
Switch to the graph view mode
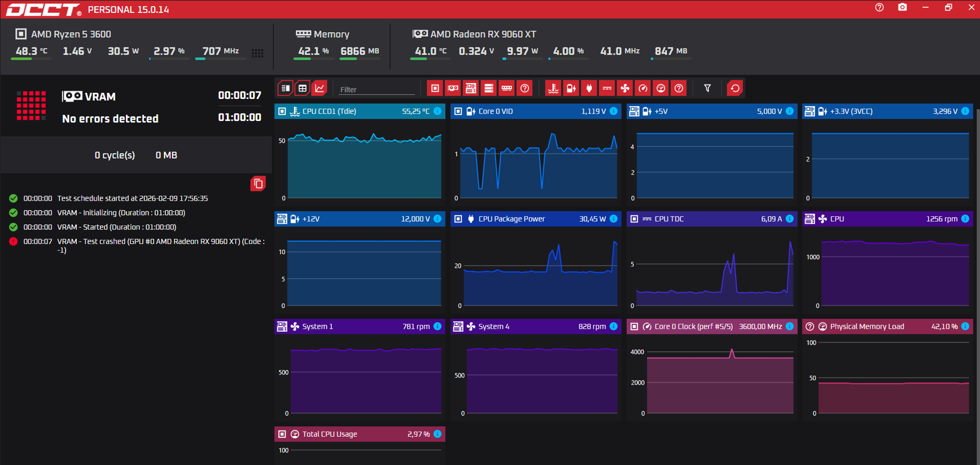(x=320, y=88)
